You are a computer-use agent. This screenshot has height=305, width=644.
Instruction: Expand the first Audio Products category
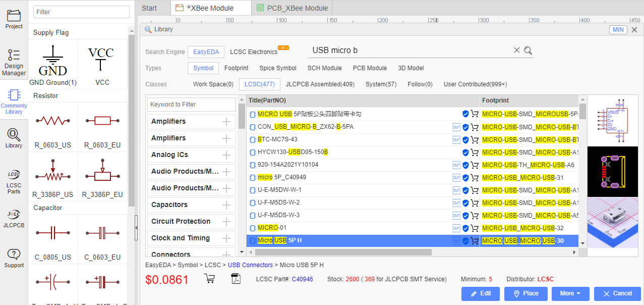tap(226, 172)
